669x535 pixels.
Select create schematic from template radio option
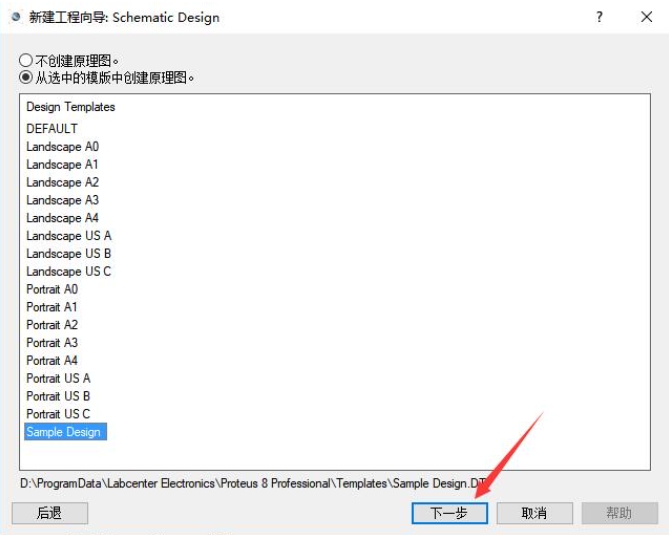click(x=26, y=78)
